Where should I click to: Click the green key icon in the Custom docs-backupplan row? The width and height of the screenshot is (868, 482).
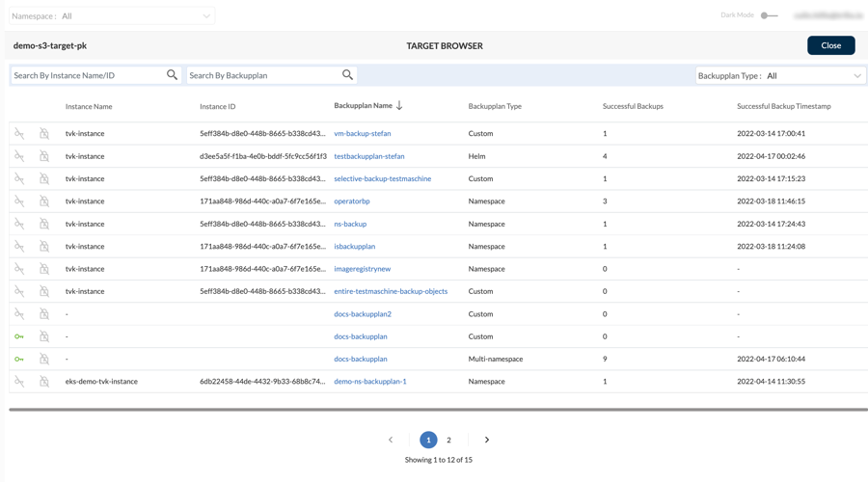coord(19,336)
